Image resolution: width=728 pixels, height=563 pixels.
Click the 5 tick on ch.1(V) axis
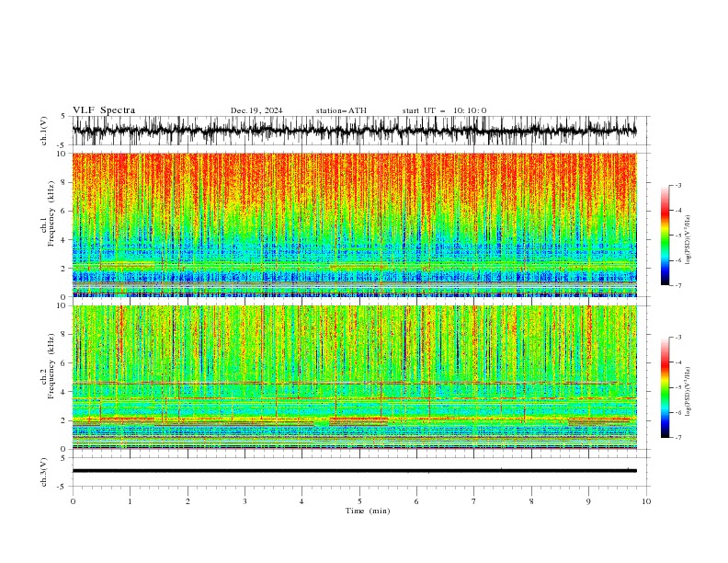[63, 116]
